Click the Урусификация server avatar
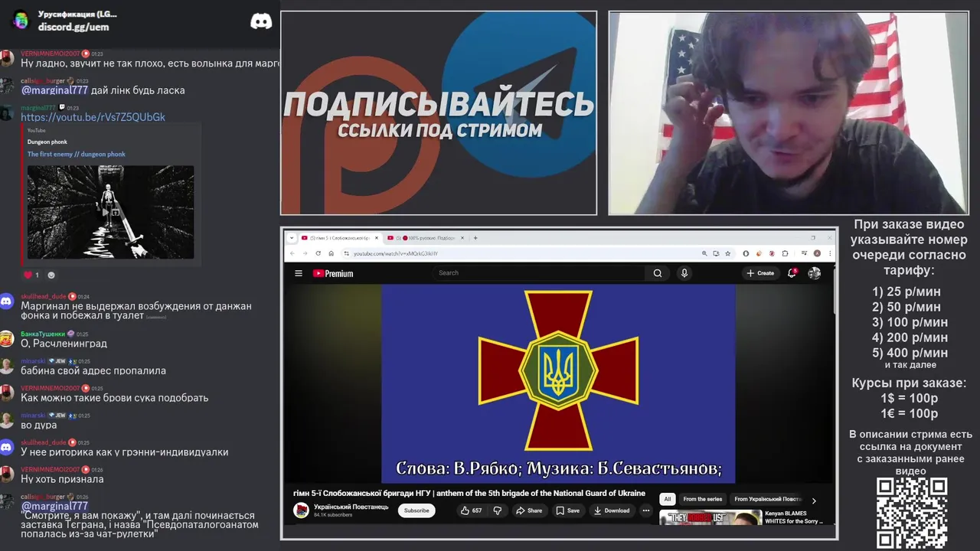Viewport: 980px width, 551px height. point(21,21)
